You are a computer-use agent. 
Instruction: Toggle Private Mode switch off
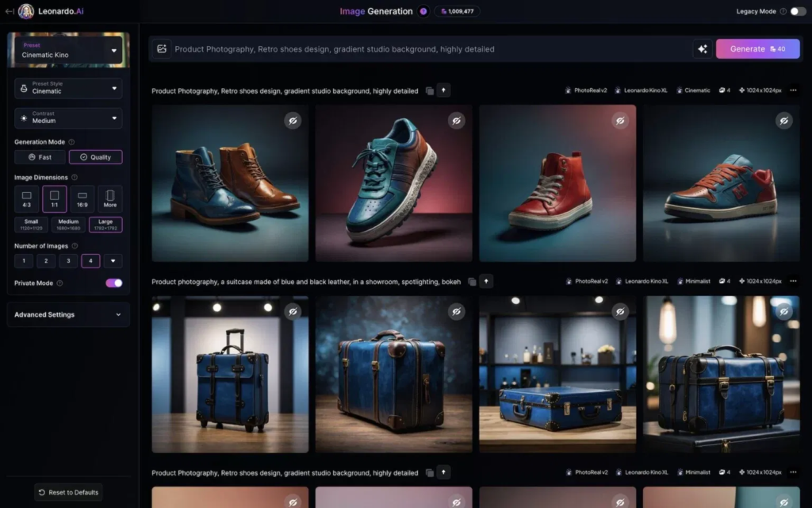tap(113, 283)
